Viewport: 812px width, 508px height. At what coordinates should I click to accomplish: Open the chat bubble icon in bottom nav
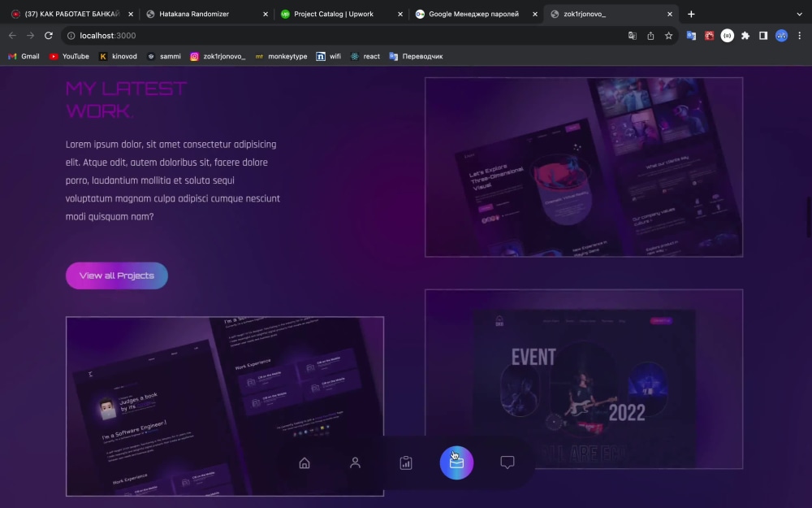point(507,462)
